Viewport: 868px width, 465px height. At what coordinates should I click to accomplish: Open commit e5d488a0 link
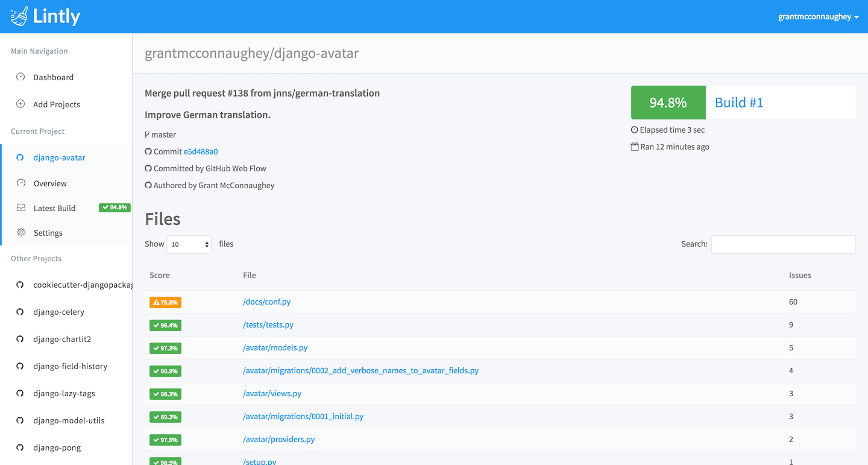tap(201, 151)
